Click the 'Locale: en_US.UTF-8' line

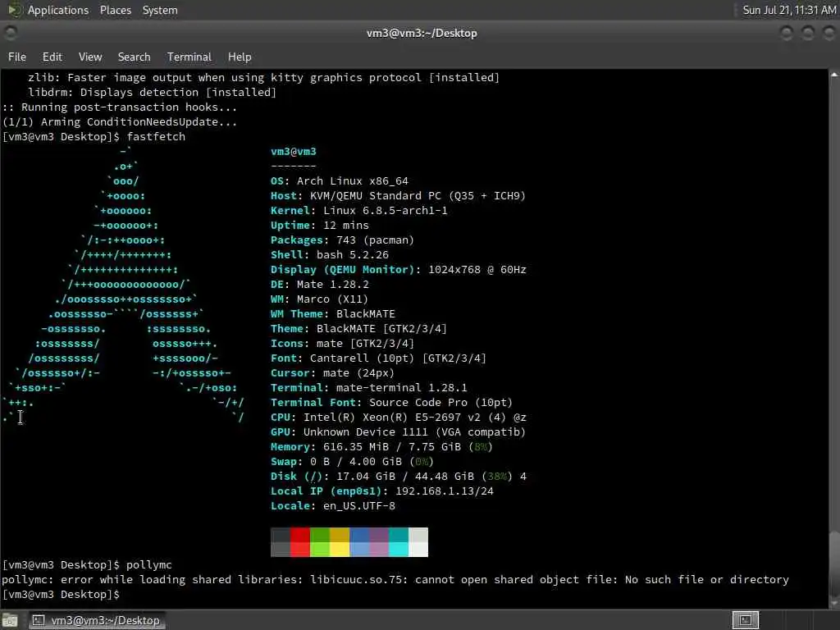coord(333,505)
